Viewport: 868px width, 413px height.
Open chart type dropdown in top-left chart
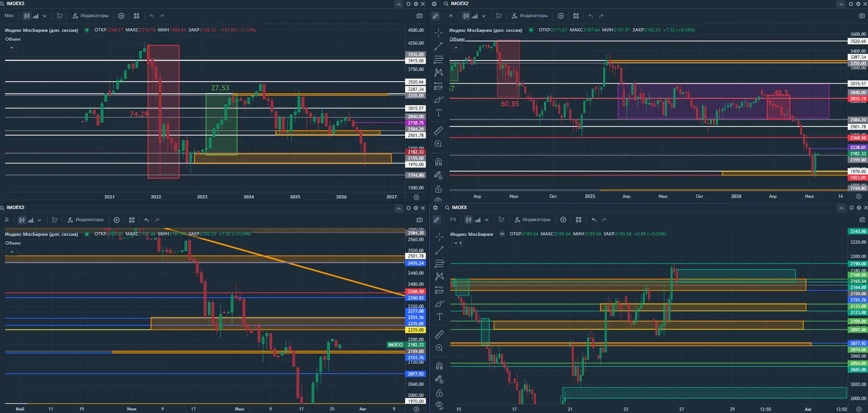point(44,16)
